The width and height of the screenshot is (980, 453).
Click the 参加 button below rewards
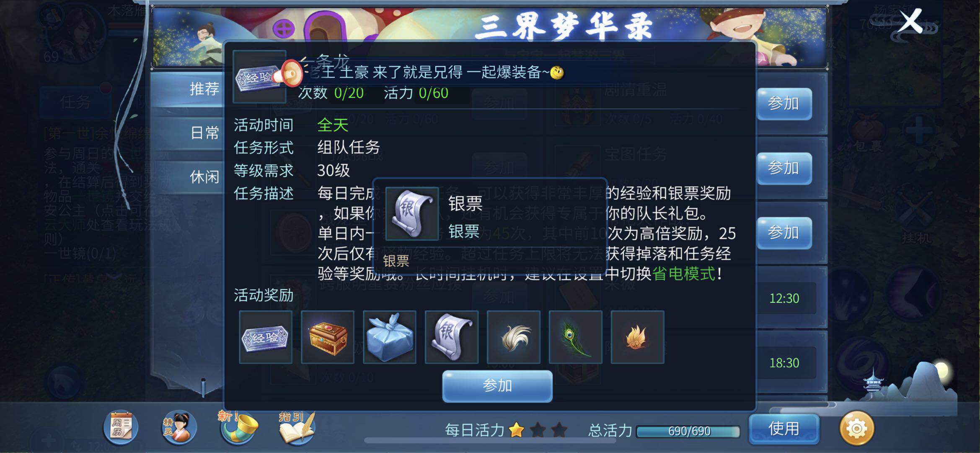pos(497,386)
